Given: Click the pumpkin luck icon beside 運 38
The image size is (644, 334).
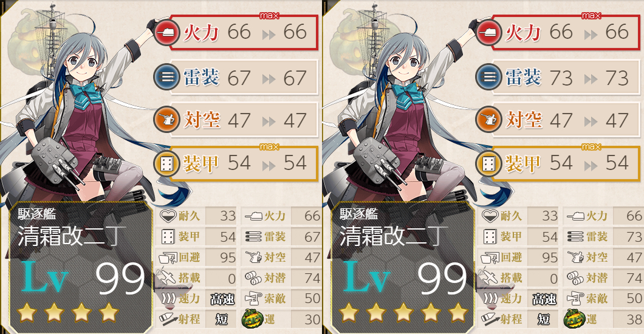Looking at the screenshot, I should (574, 319).
